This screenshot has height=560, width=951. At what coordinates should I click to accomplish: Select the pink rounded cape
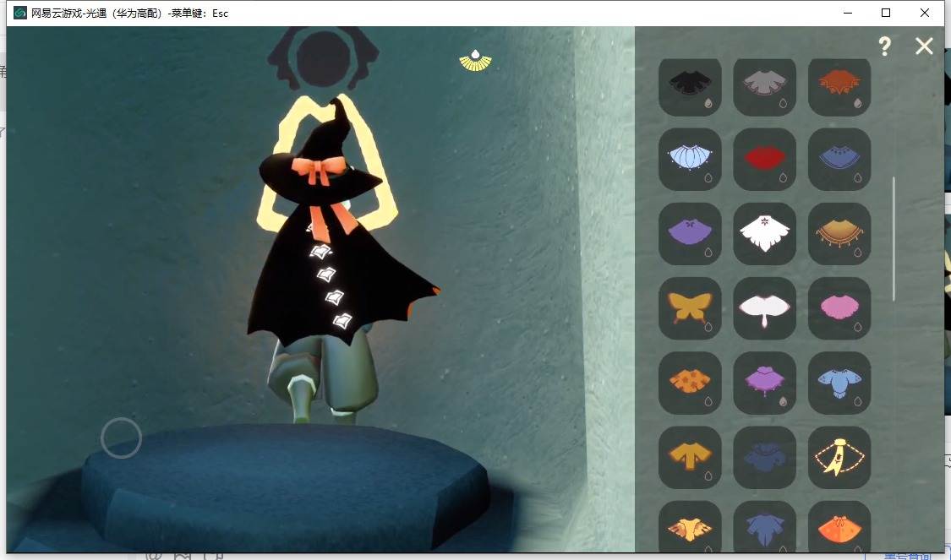pos(839,308)
